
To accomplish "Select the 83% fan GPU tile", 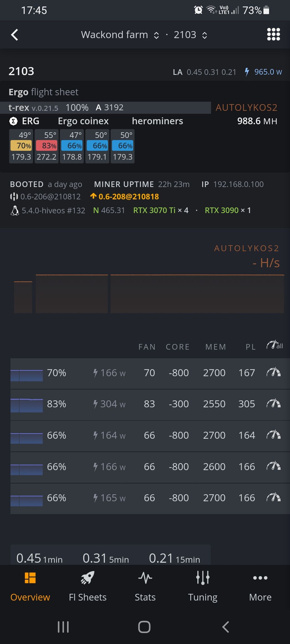I will coord(46,146).
